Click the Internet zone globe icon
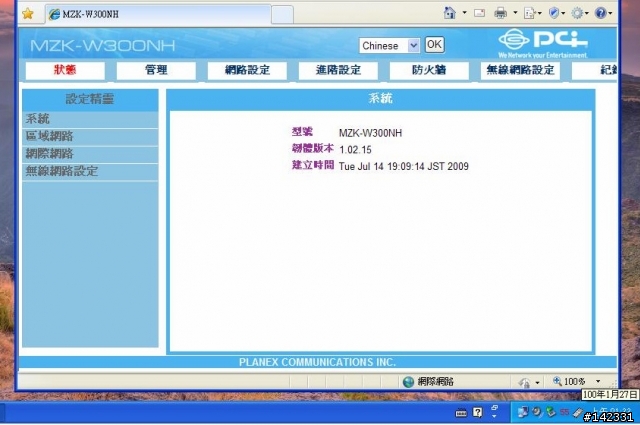Viewport: 640px width, 425px height. click(408, 382)
